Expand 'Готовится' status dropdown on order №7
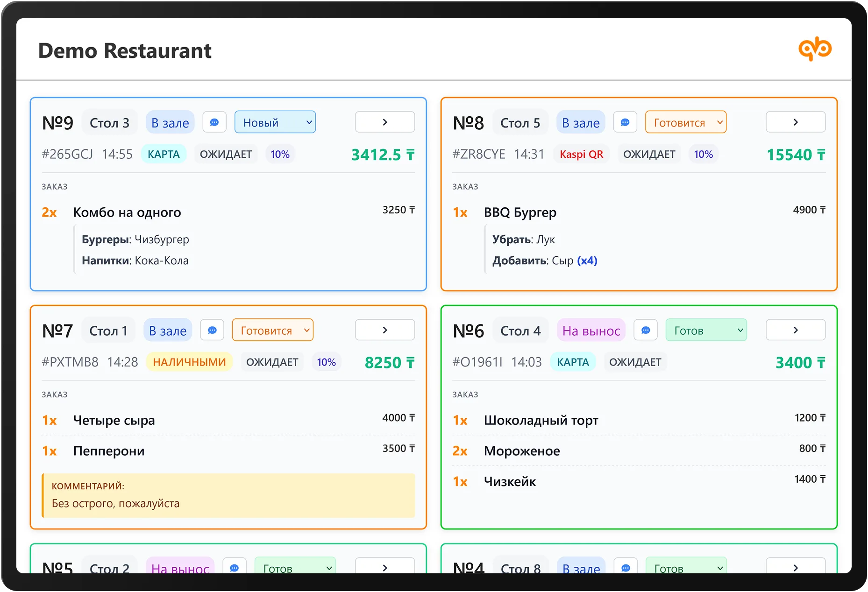The image size is (868, 592). (x=272, y=330)
